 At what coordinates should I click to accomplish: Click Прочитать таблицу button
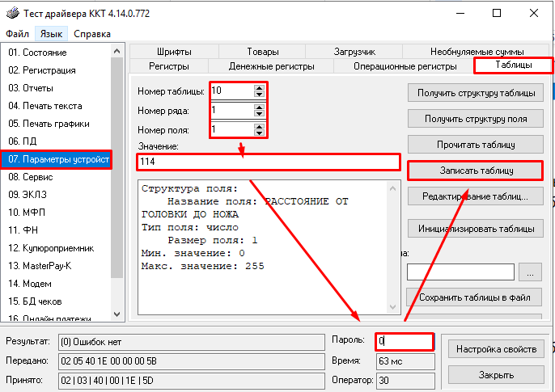(476, 145)
